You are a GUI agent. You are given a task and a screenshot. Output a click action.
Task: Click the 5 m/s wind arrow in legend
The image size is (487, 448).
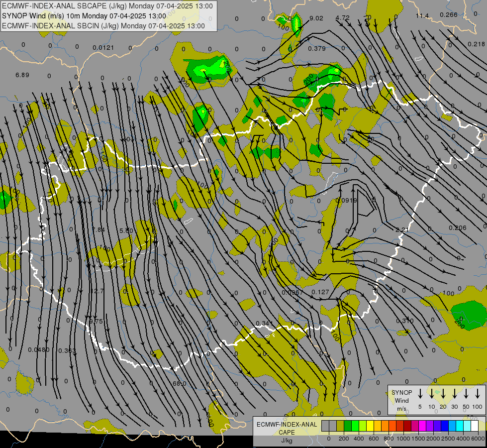tap(420, 394)
